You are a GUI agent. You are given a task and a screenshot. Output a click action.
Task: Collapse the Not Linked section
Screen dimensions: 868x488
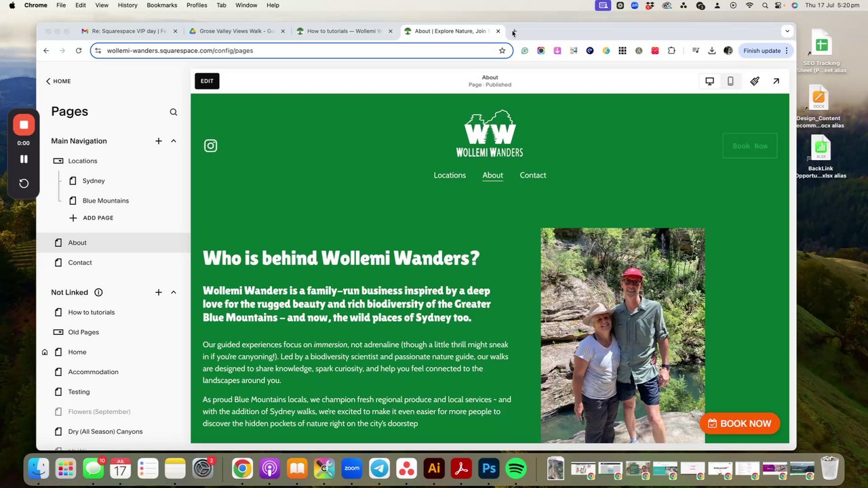point(174,292)
